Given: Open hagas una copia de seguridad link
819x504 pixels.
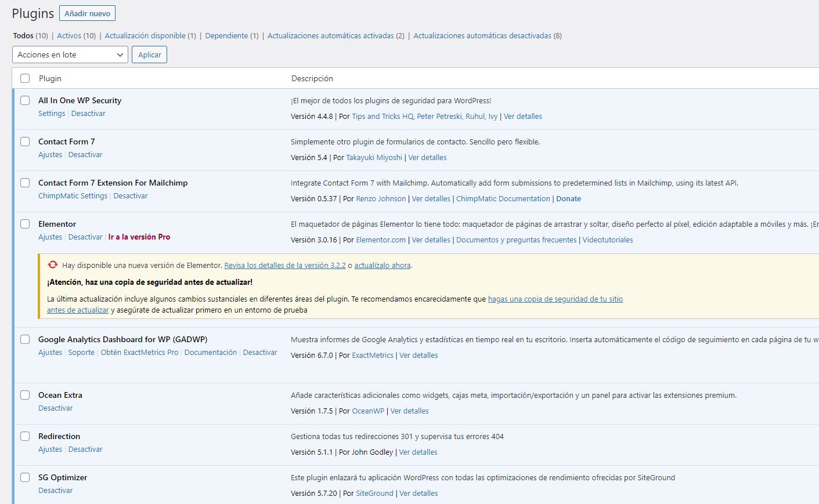Looking at the screenshot, I should pos(555,299).
